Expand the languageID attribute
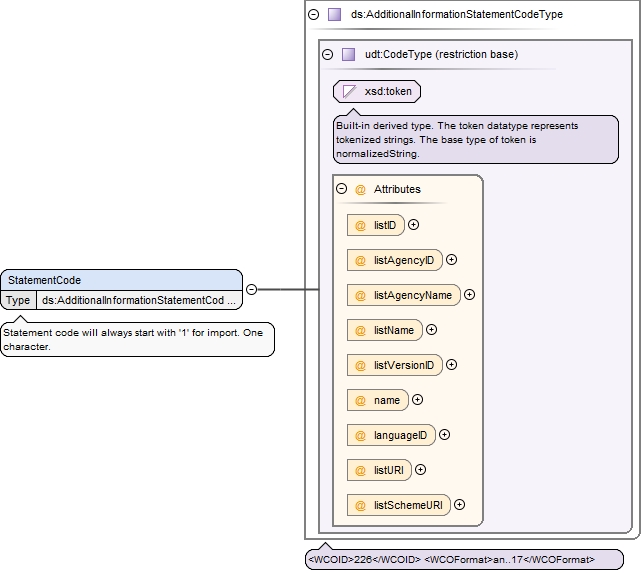The image size is (642, 573). point(444,435)
